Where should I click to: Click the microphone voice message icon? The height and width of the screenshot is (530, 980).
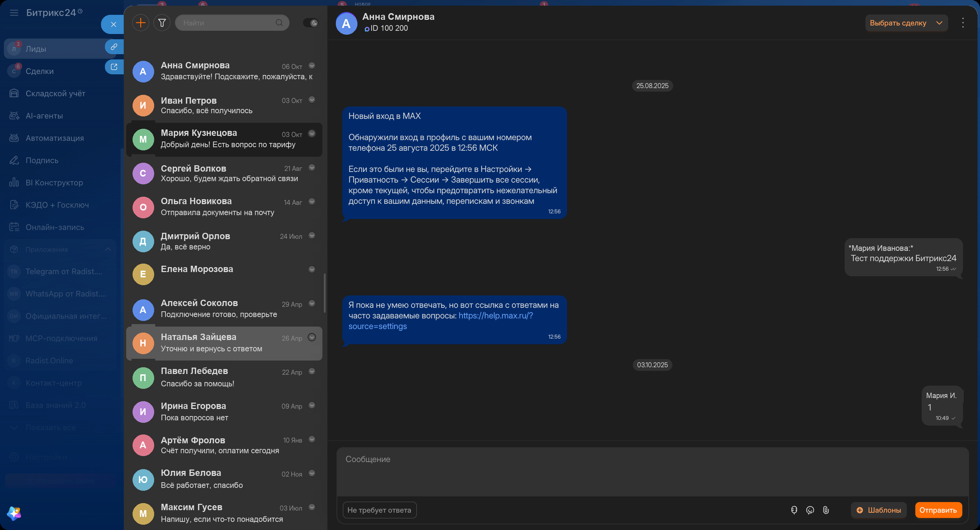794,510
